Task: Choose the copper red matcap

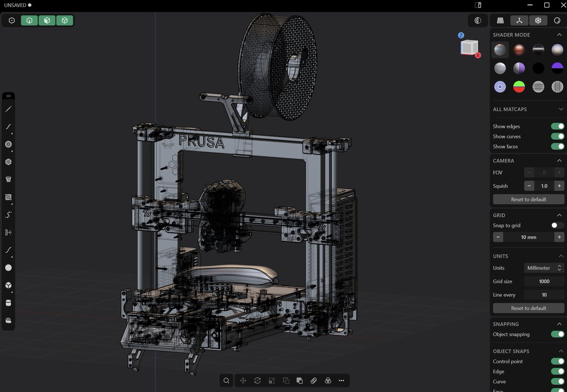Action: click(519, 50)
